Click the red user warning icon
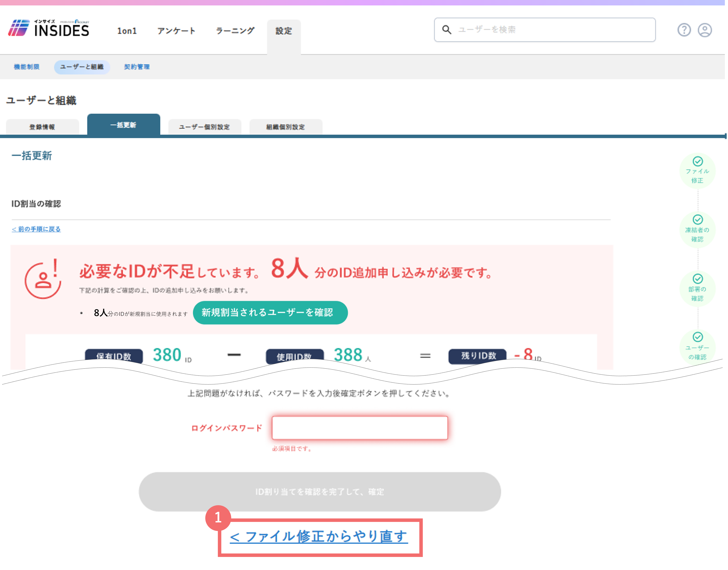This screenshot has width=728, height=570. point(43,279)
